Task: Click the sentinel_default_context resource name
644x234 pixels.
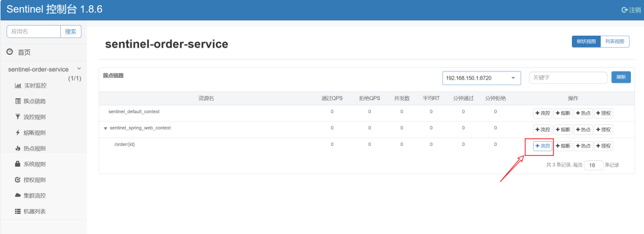Action: [134, 111]
